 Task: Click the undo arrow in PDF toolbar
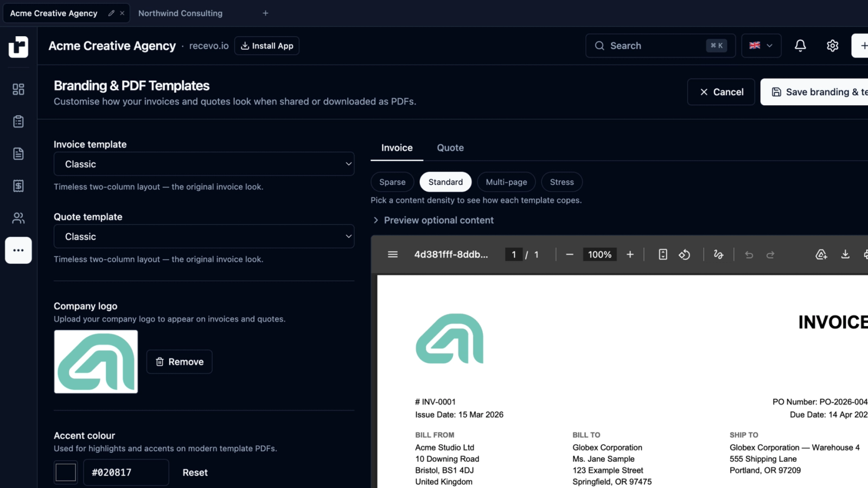point(749,254)
